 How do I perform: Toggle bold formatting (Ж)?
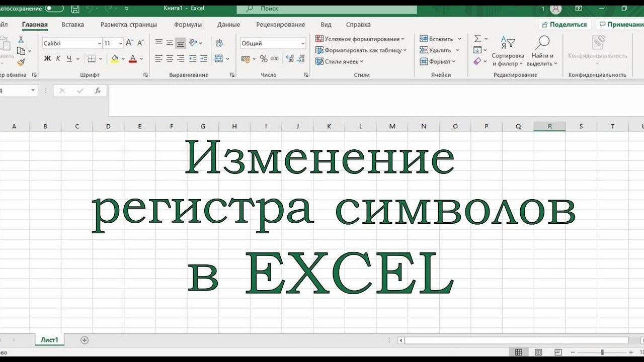tap(47, 59)
